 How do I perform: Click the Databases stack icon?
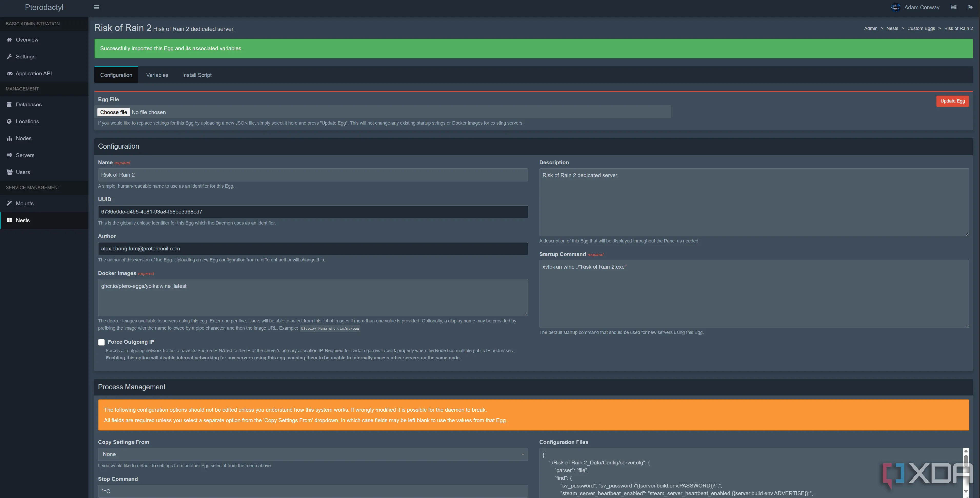pyautogui.click(x=9, y=105)
